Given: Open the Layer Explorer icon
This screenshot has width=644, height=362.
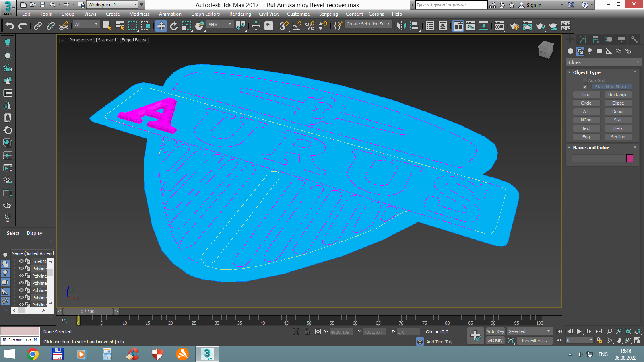Looking at the screenshot, I should [x=443, y=26].
